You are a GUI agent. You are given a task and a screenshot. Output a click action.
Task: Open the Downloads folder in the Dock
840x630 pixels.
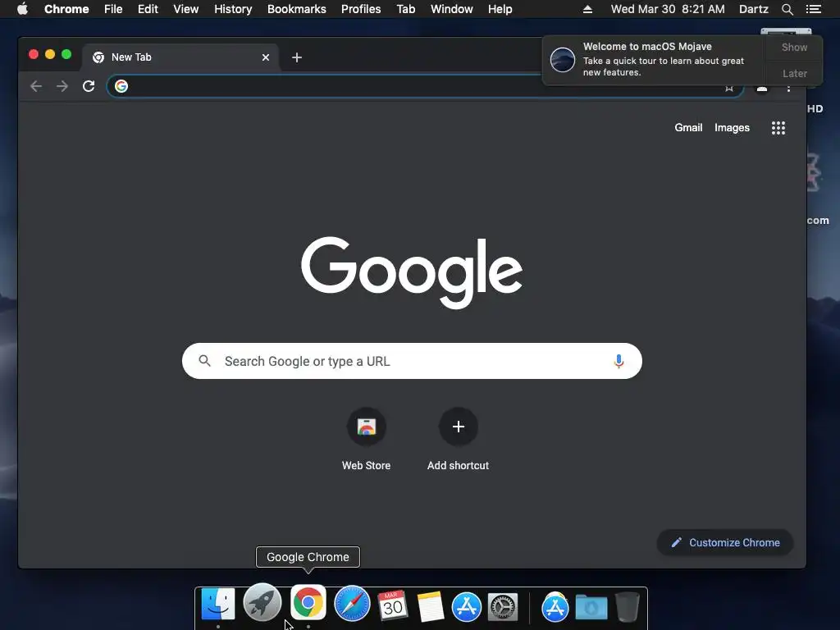[x=591, y=607]
